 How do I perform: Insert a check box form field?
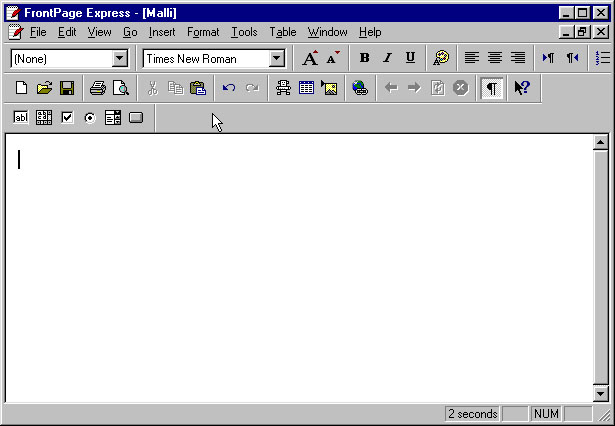67,118
